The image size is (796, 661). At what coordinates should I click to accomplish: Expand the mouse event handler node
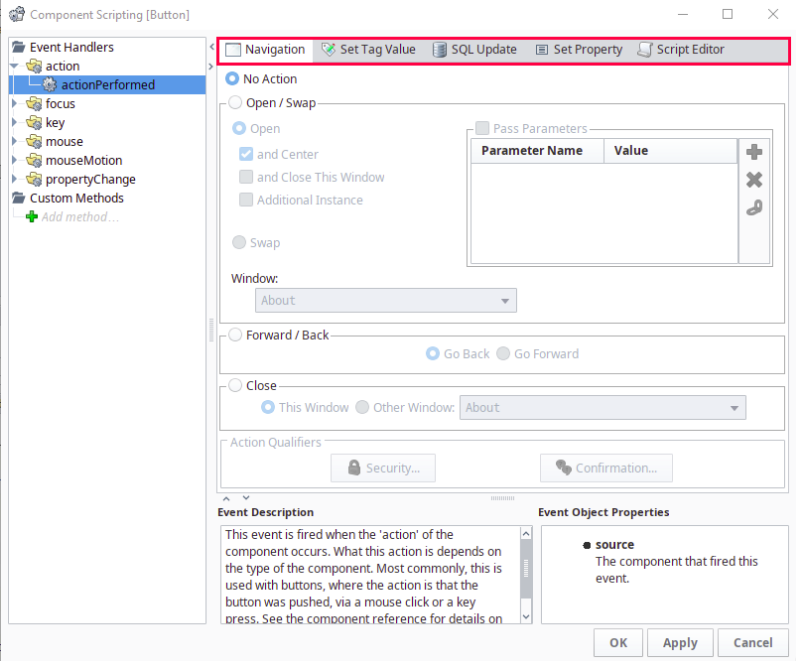[x=15, y=142]
